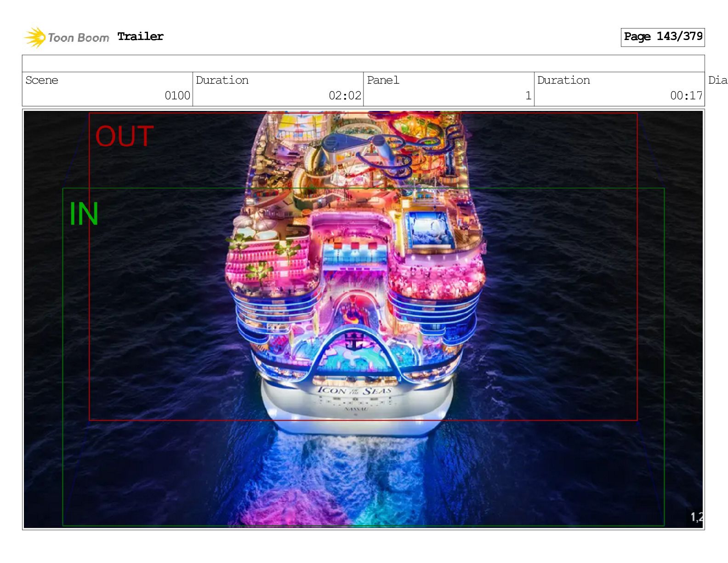Click the green 'IN' camera frame label
This screenshot has width=728, height=563.
point(84,214)
